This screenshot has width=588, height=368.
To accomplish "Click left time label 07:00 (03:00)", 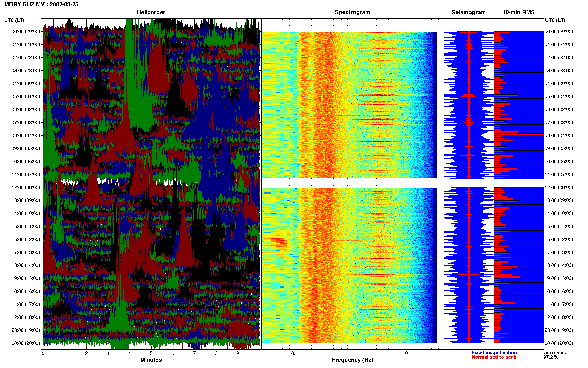I will 26,122.
